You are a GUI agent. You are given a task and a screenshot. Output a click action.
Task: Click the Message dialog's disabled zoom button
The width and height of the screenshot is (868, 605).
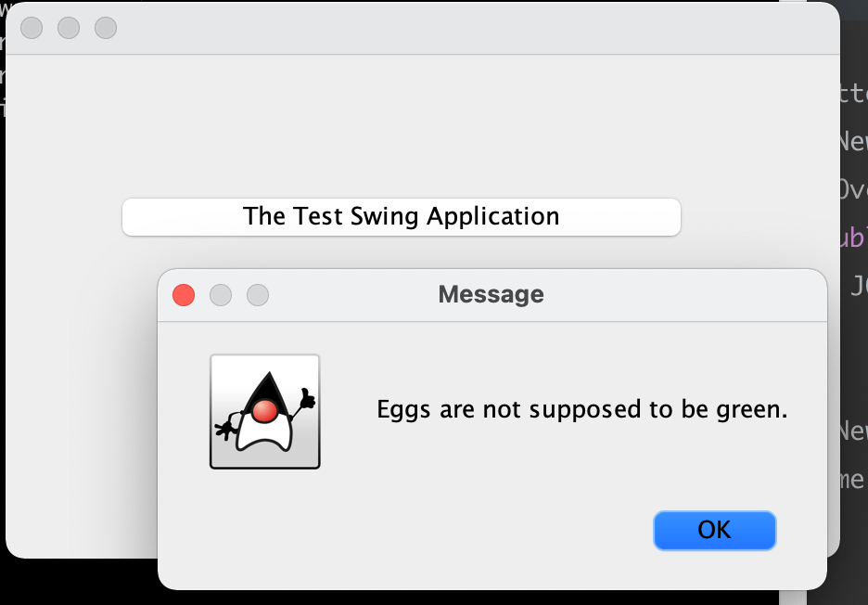[x=258, y=295]
